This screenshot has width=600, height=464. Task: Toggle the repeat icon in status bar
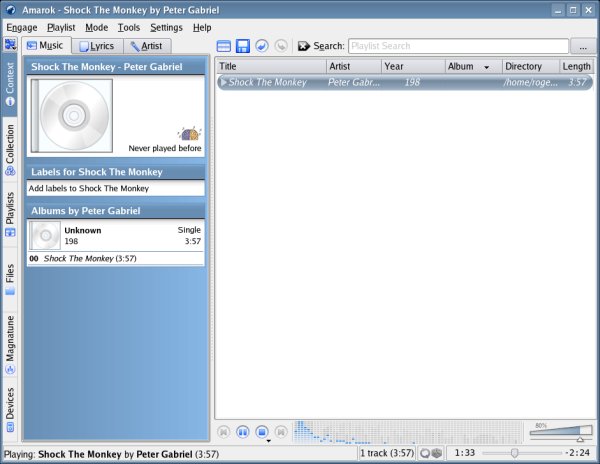click(x=425, y=454)
